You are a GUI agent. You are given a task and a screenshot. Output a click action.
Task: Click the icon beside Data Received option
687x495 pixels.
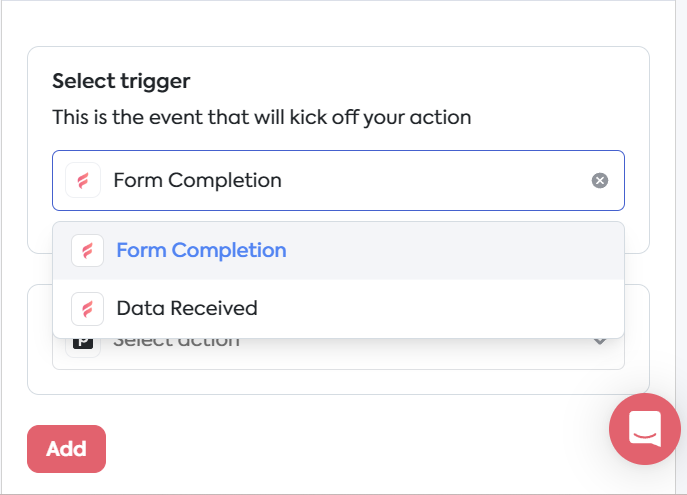tap(87, 309)
